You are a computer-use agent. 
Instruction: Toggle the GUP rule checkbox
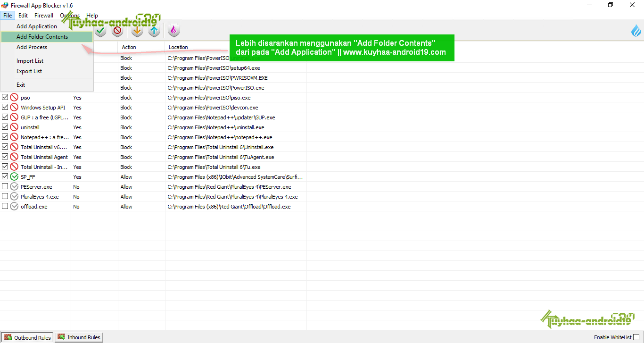[5, 117]
